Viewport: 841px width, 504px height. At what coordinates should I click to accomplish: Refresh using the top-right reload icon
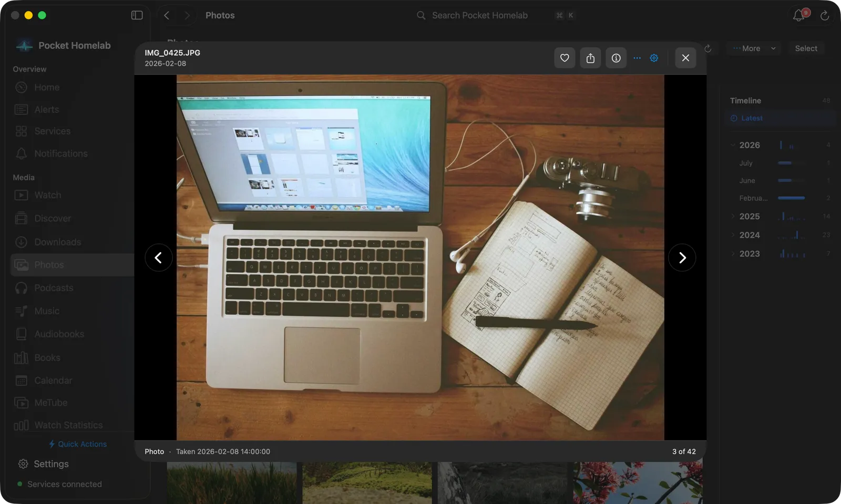[825, 16]
